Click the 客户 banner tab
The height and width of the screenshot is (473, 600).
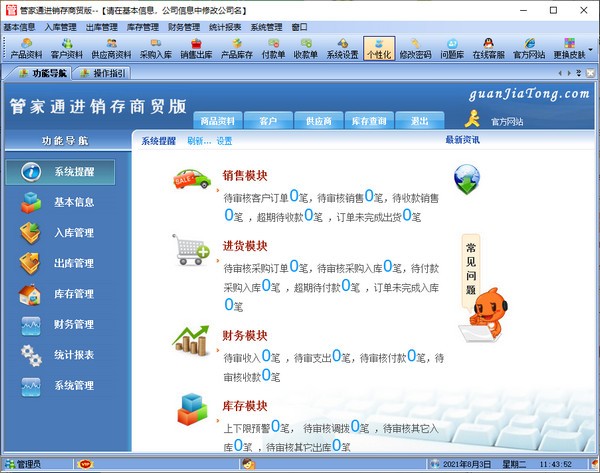click(268, 121)
